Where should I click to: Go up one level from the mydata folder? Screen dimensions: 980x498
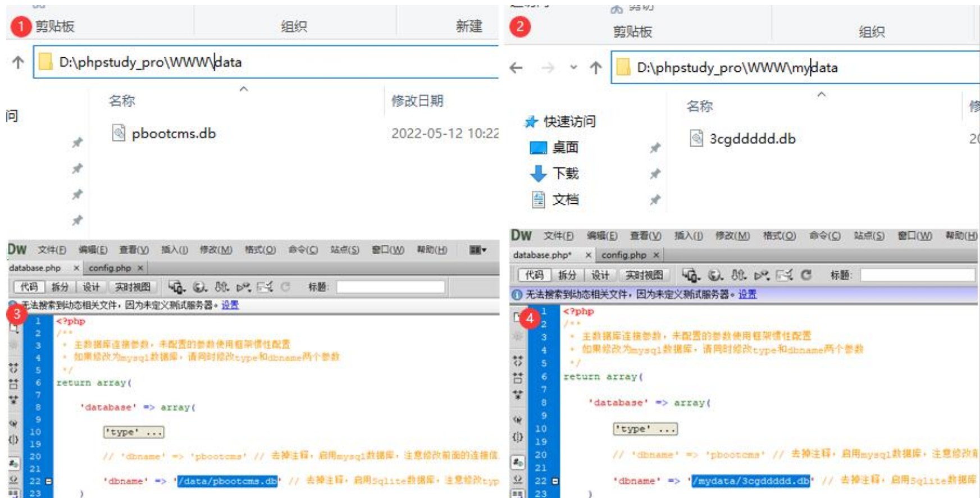point(595,68)
